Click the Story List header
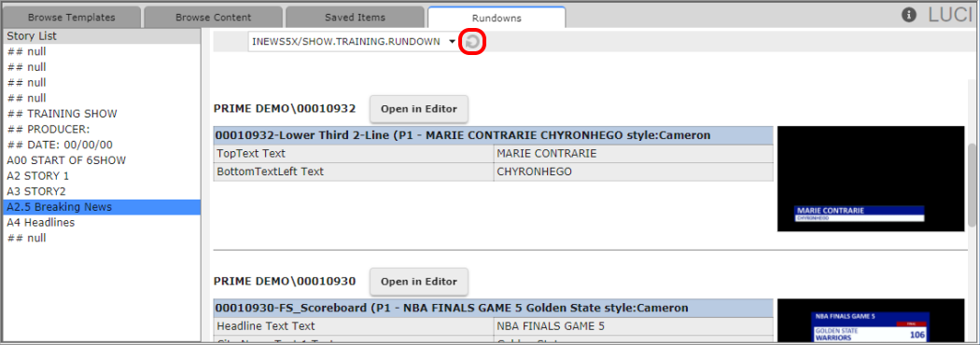 click(x=101, y=36)
